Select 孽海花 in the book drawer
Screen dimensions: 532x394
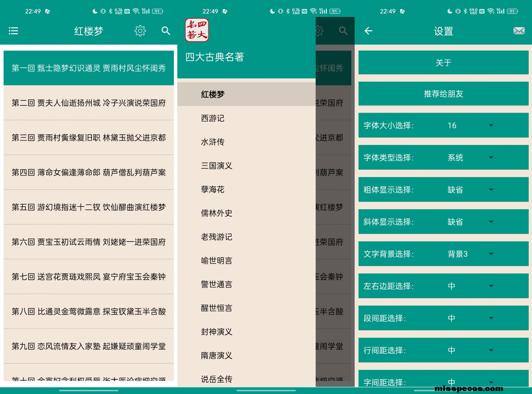click(x=246, y=189)
